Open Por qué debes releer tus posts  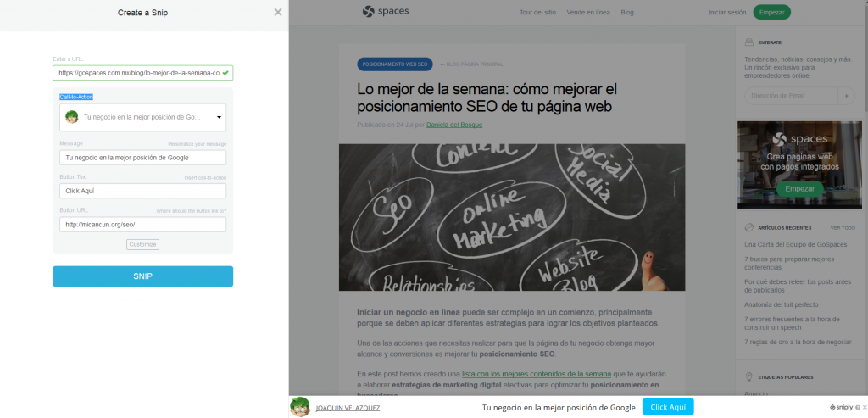pos(798,286)
